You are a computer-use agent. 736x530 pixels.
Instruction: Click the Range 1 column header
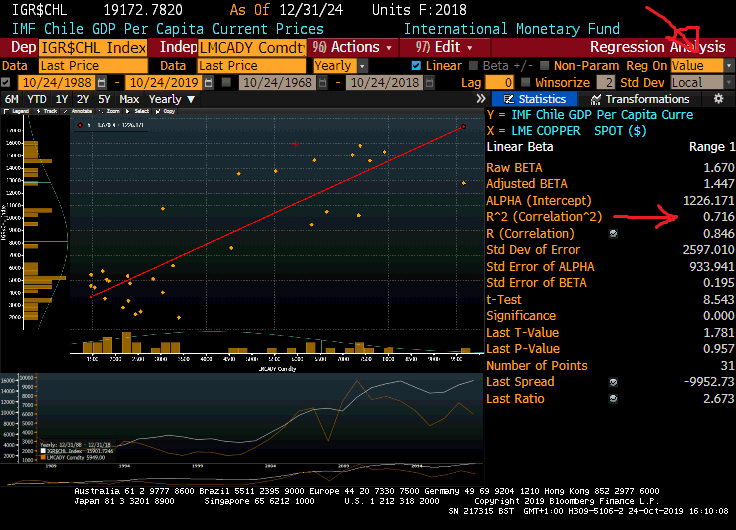(712, 147)
